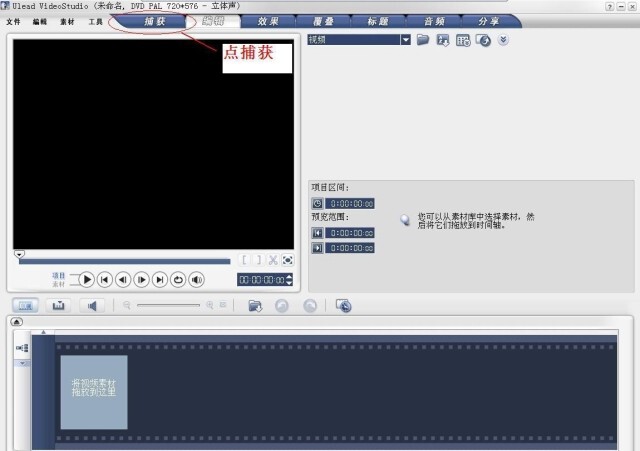Switch to Audio view button
This screenshot has width=640, height=451.
tap(92, 306)
